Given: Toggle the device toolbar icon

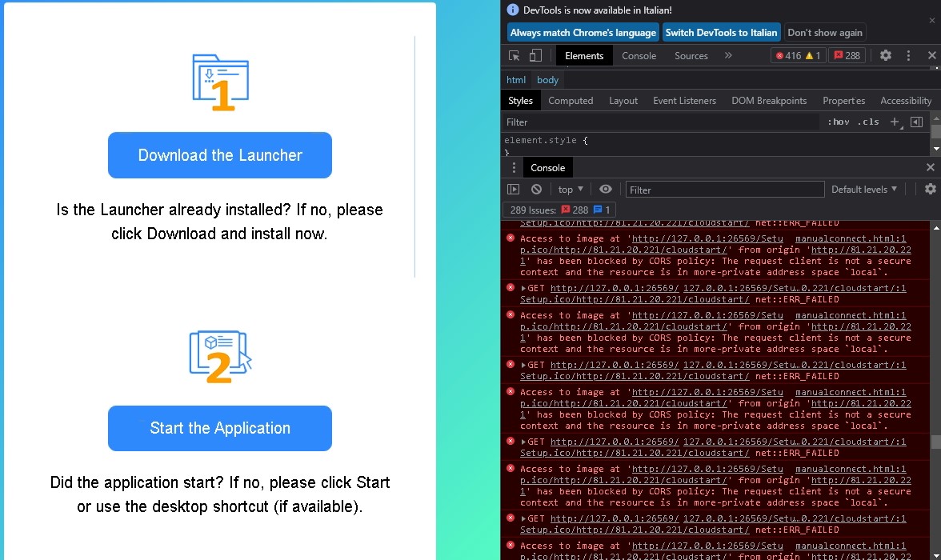Looking at the screenshot, I should pos(535,56).
